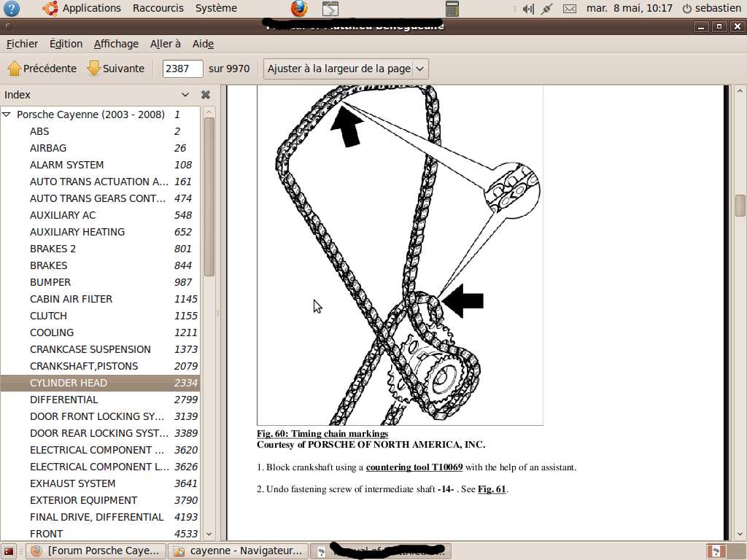The image size is (747, 560).
Task: Select Porsche Cayenne (2003 - 2008) index entry
Action: point(100,114)
